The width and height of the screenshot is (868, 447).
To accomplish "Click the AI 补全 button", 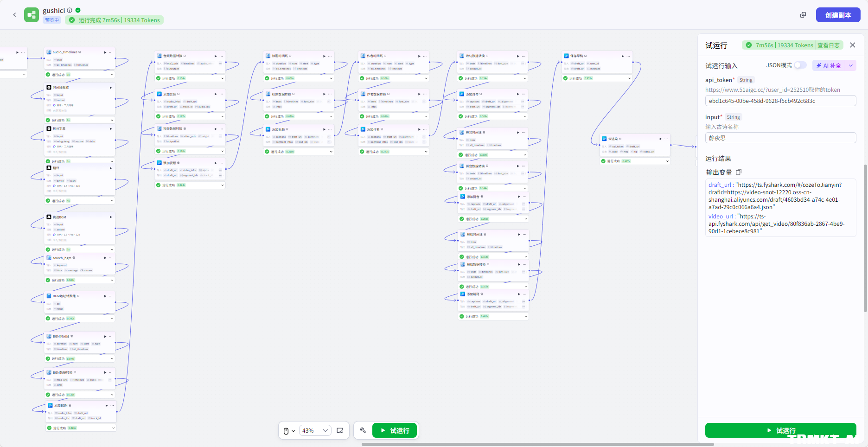I will (829, 65).
